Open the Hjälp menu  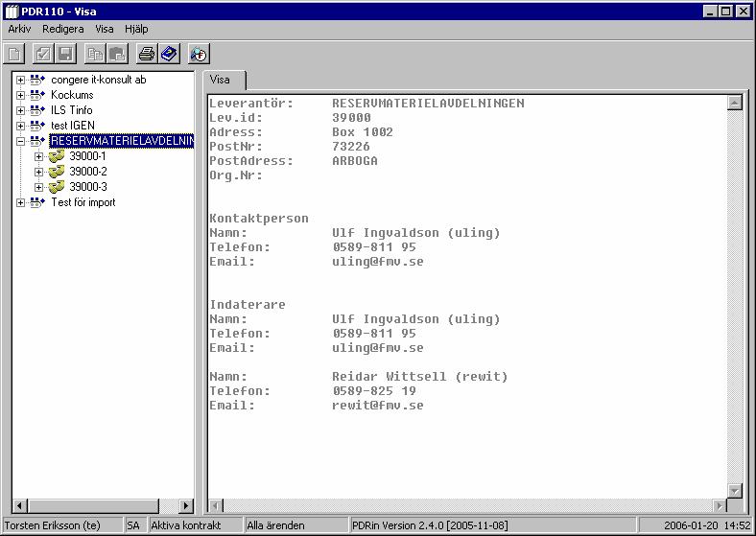[136, 29]
